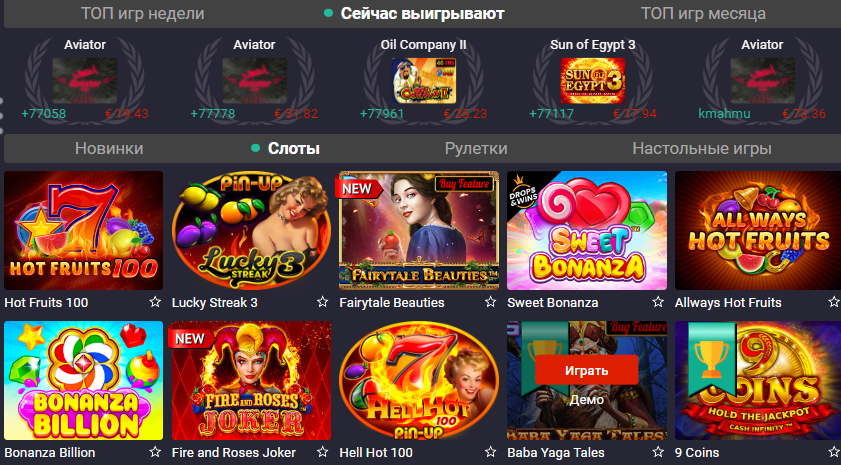Open the Allways Hot Fruits game thumbnail

tap(758, 231)
